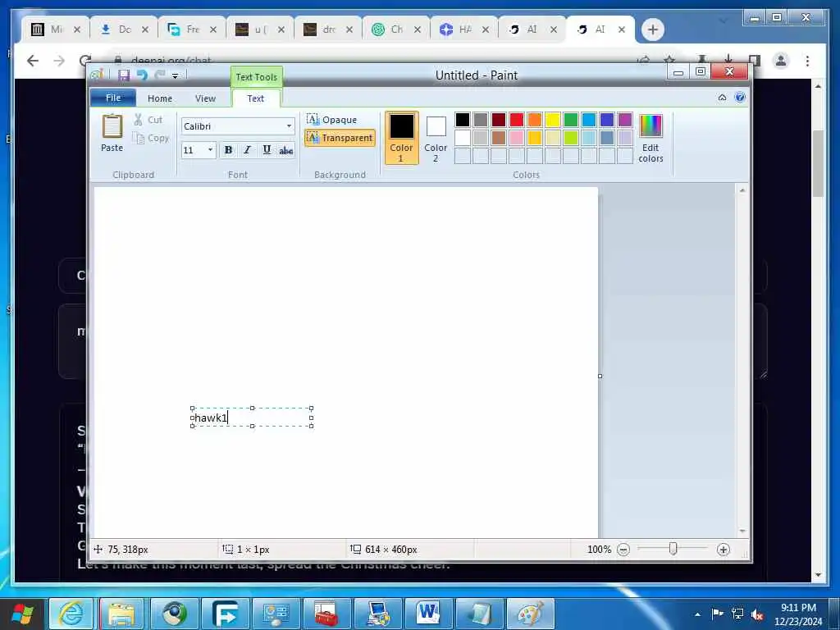Open Windows Explorer folder on taskbar
This screenshot has height=630, width=840.
[121, 614]
